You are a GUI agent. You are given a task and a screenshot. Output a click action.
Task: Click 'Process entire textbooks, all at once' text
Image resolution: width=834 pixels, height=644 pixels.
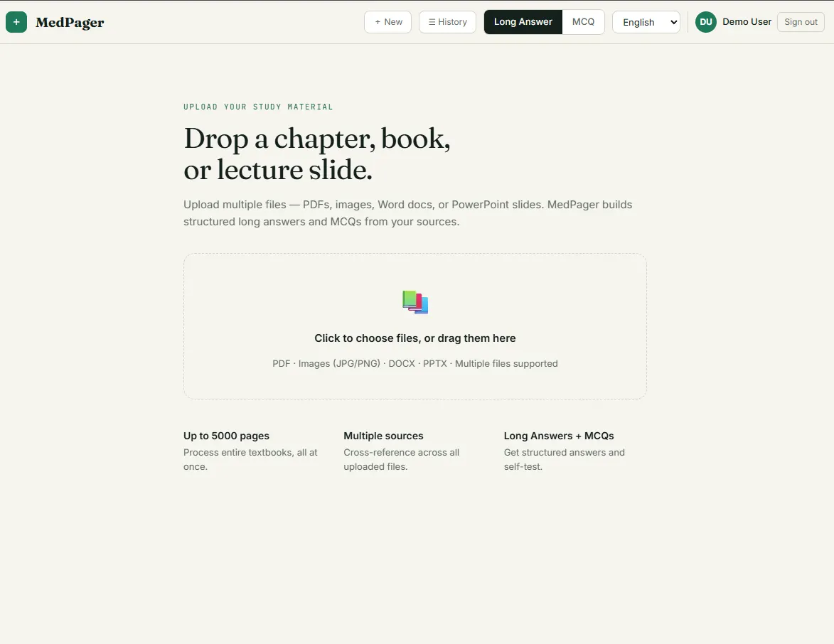[x=250, y=459]
